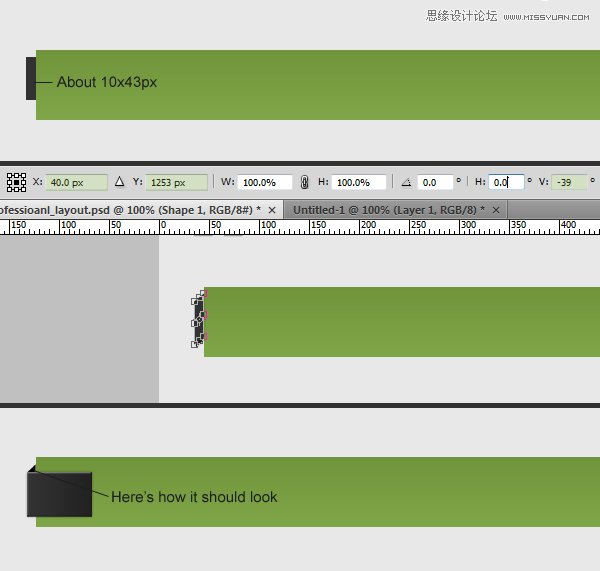Edit the horizontal skew H 0.0 field
The width and height of the screenshot is (600, 571).
click(x=506, y=182)
